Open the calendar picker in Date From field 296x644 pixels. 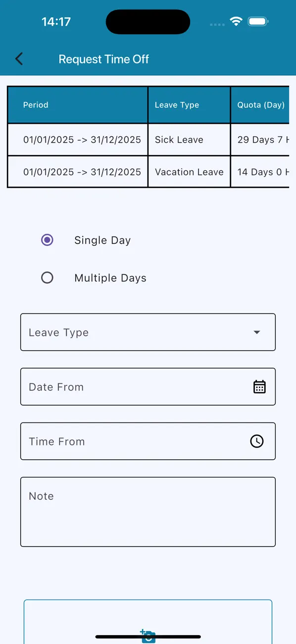click(x=259, y=386)
